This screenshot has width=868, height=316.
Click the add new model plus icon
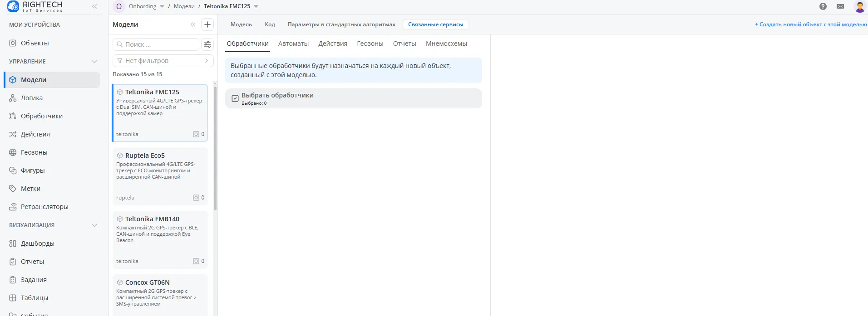207,24
